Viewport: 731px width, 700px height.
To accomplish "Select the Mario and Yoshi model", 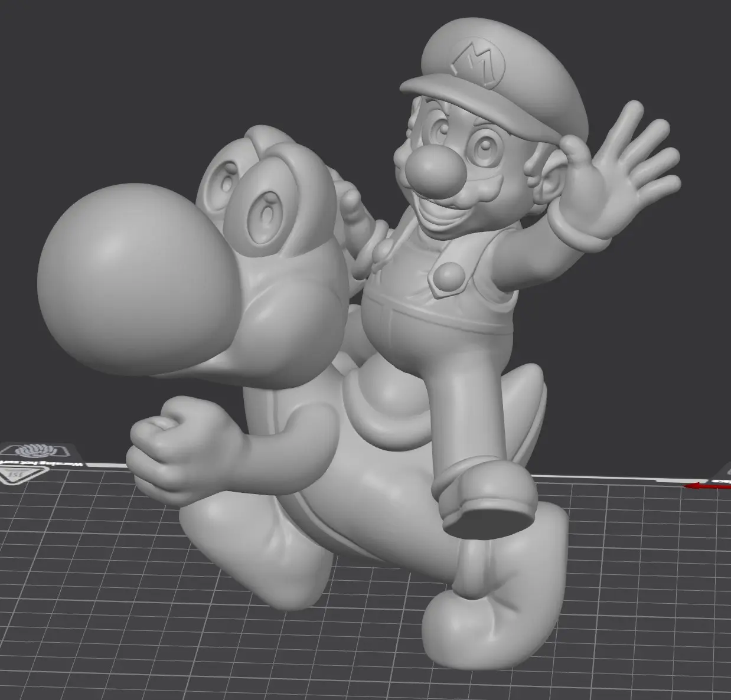I will [354, 325].
